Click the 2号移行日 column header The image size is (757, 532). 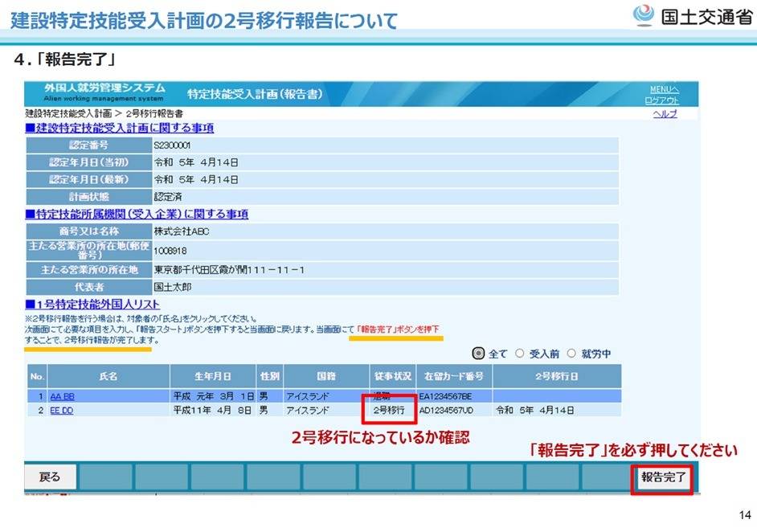(556, 376)
